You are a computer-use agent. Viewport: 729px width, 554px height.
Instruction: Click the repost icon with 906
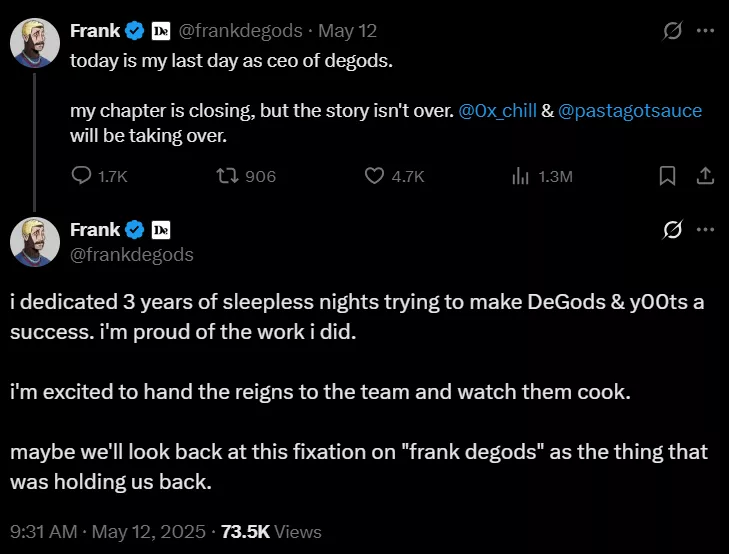pyautogui.click(x=227, y=176)
